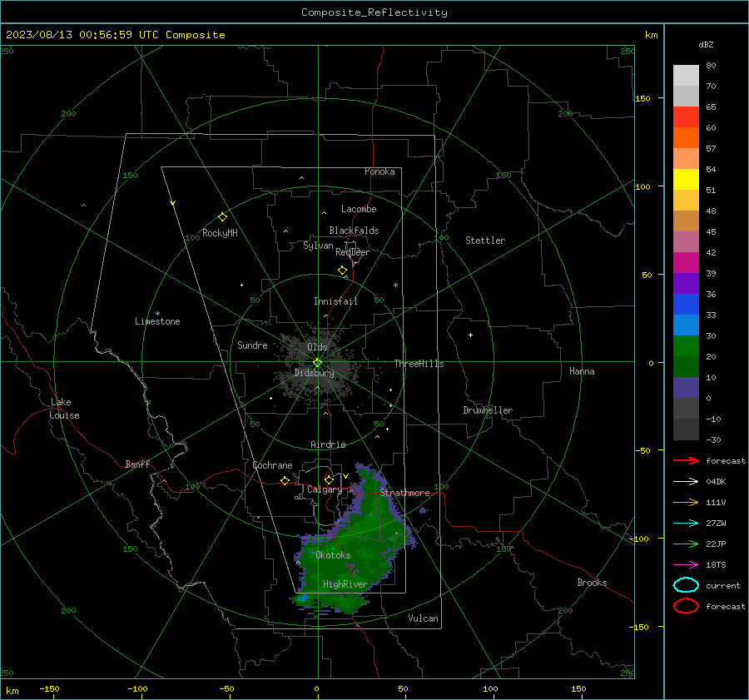Click the Hanna label
The width and height of the screenshot is (749, 700).
coord(582,371)
